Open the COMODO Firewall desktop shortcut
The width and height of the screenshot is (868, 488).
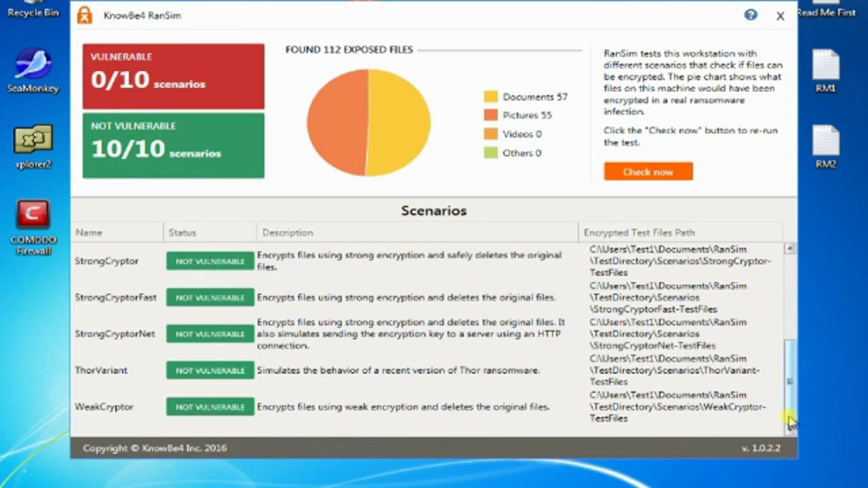click(33, 228)
